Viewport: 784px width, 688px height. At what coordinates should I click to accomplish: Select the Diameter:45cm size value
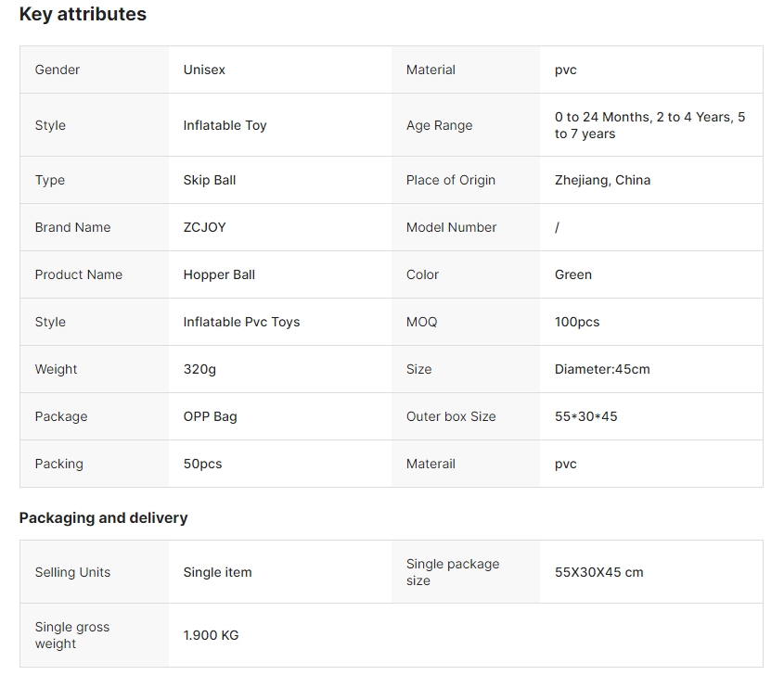(602, 369)
